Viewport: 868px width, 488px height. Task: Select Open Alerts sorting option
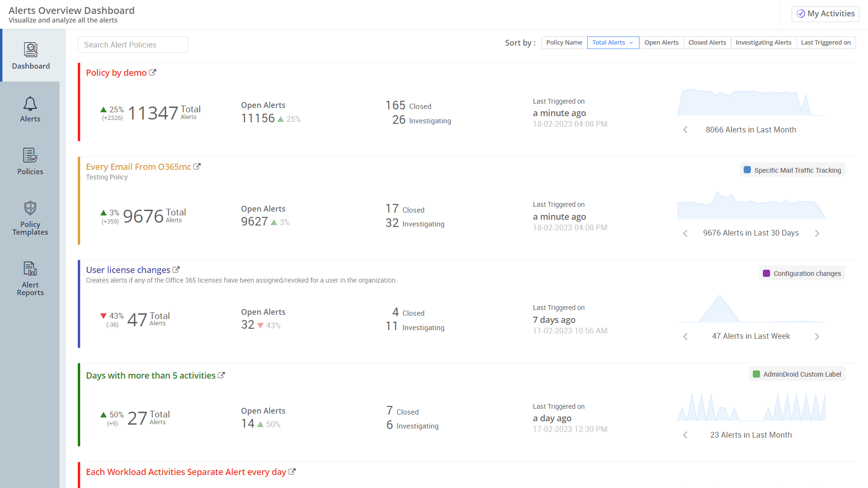(x=662, y=42)
